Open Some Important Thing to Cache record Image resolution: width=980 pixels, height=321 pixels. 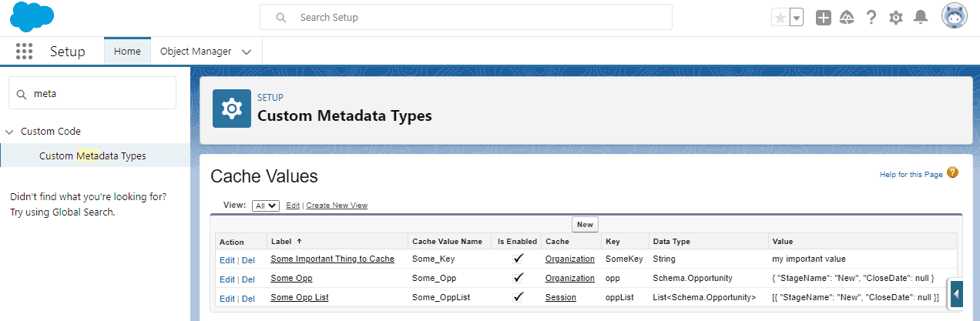click(x=332, y=259)
